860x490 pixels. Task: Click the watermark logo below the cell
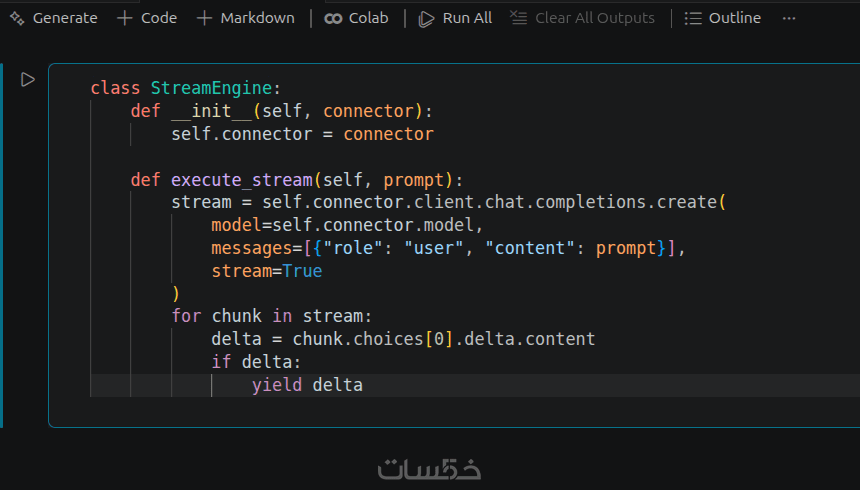(x=429, y=468)
